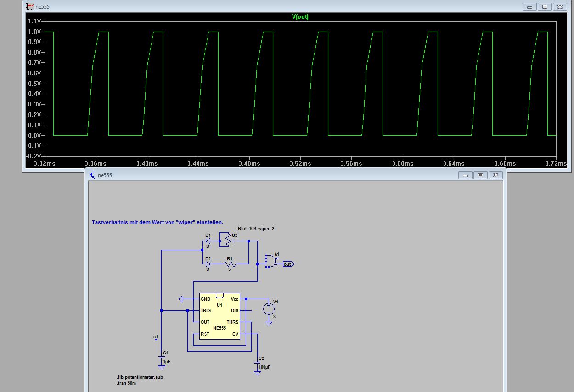Click the 1.0V label on the vertical axis
Screen dimensions: 574x392
(x=34, y=32)
